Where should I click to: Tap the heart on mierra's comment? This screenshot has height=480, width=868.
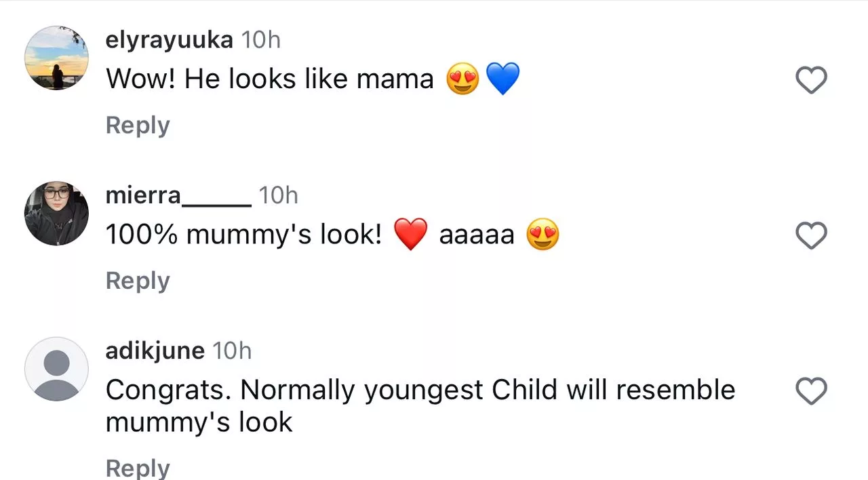811,236
